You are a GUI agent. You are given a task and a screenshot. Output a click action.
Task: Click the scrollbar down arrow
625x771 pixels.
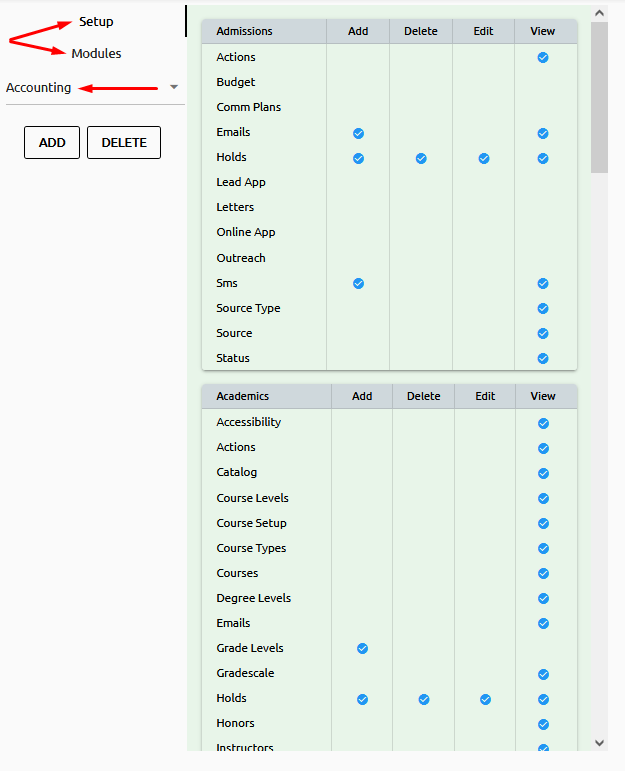599,743
